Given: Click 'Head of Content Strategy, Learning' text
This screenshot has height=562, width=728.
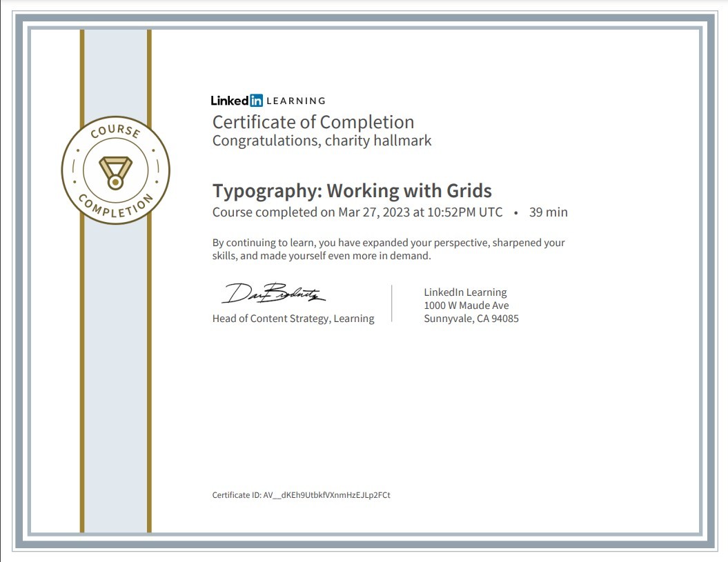Looking at the screenshot, I should [x=293, y=319].
